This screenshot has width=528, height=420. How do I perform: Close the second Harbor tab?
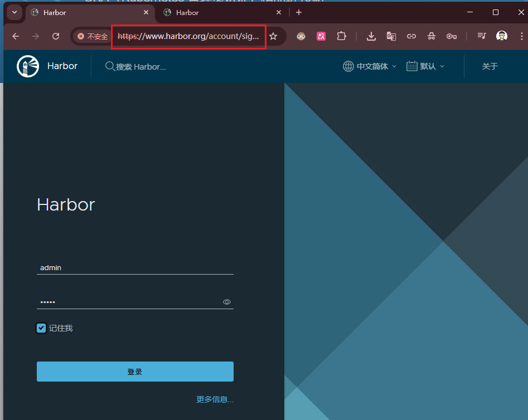(278, 12)
